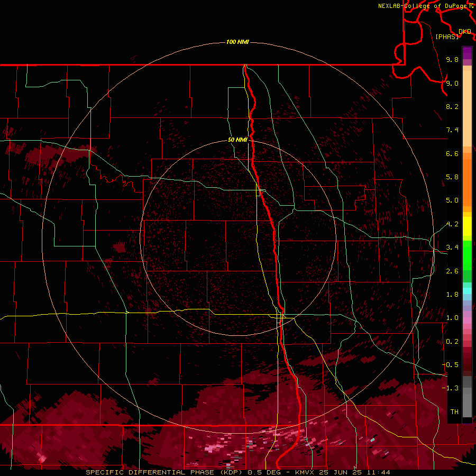Click the 50 NMI range ring label
This screenshot has height=476, width=476.
click(237, 140)
